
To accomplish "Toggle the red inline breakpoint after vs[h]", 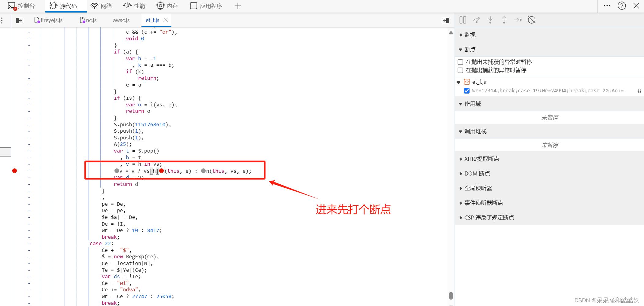I will click(x=161, y=171).
